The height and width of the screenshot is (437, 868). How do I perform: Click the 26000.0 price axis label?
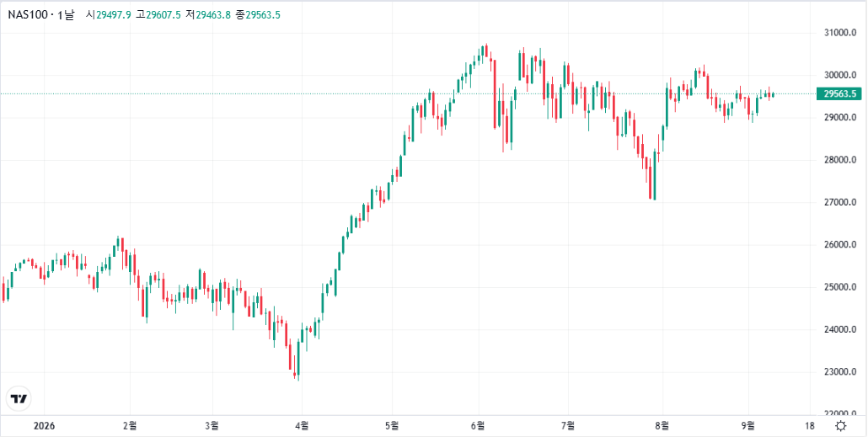coord(839,245)
